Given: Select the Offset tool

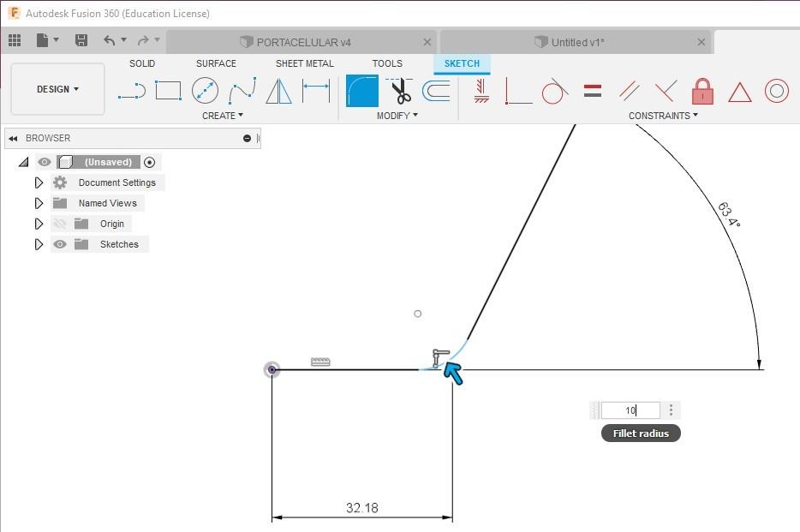Looking at the screenshot, I should [436, 92].
